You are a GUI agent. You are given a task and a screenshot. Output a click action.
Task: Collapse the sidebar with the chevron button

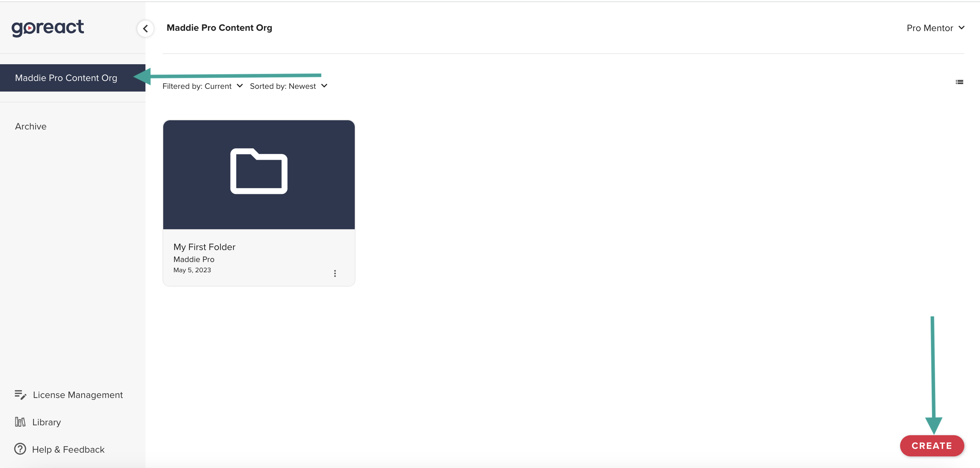(x=145, y=29)
